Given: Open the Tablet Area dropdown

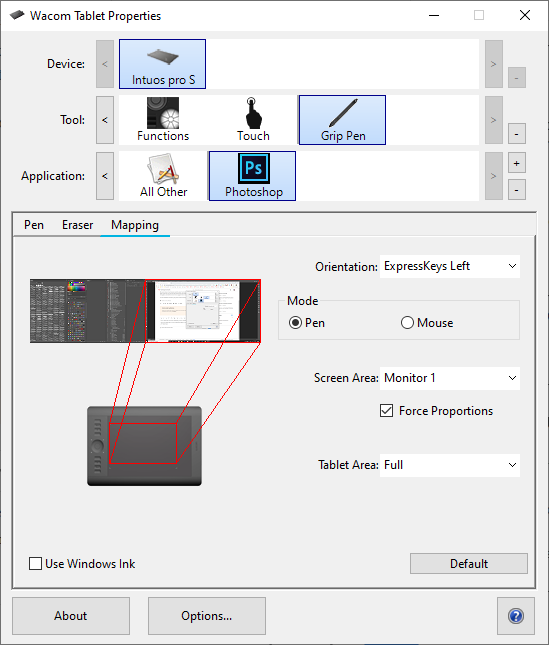Looking at the screenshot, I should 450,465.
